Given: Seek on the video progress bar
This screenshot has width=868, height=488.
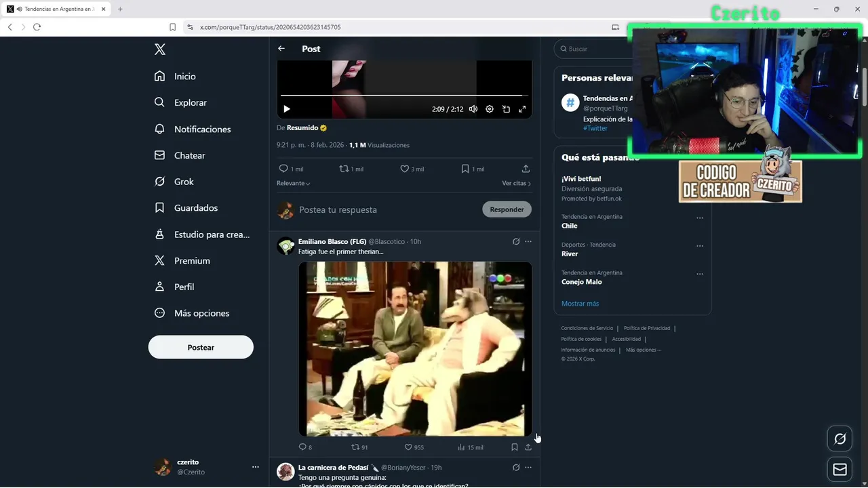Looking at the screenshot, I should pyautogui.click(x=404, y=95).
